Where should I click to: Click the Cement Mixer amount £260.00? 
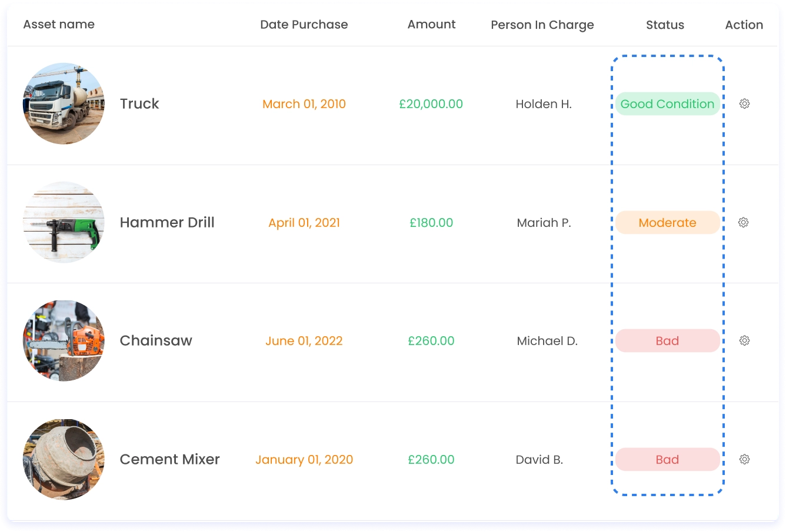[x=431, y=460]
